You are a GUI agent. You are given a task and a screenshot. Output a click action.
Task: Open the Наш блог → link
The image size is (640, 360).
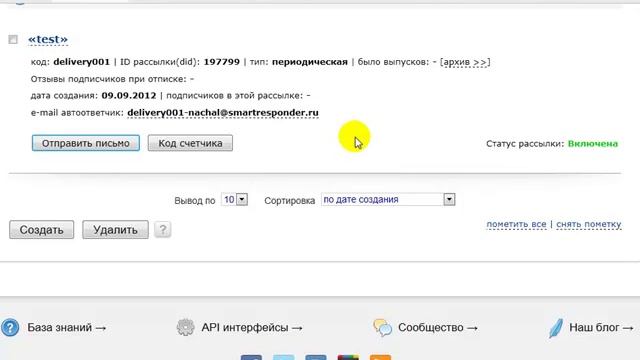tap(601, 328)
